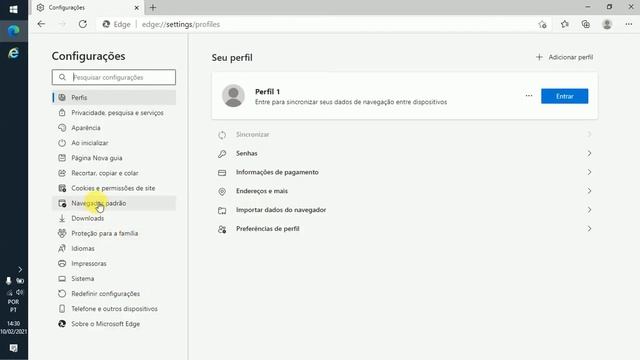The height and width of the screenshot is (360, 640).
Task: Select Impressoras in the sidebar
Action: pyautogui.click(x=114, y=264)
